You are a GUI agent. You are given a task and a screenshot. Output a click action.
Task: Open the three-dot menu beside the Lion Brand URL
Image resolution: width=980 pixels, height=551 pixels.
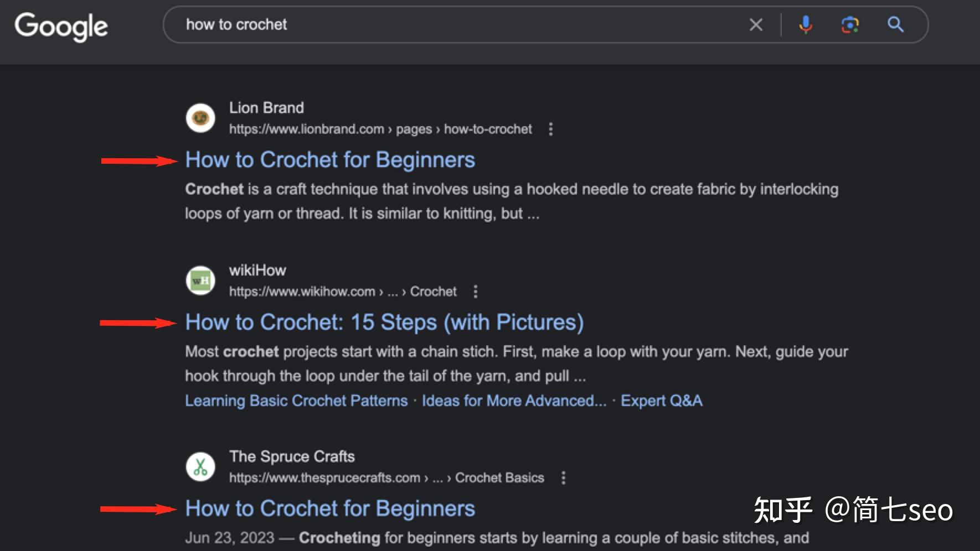point(550,129)
